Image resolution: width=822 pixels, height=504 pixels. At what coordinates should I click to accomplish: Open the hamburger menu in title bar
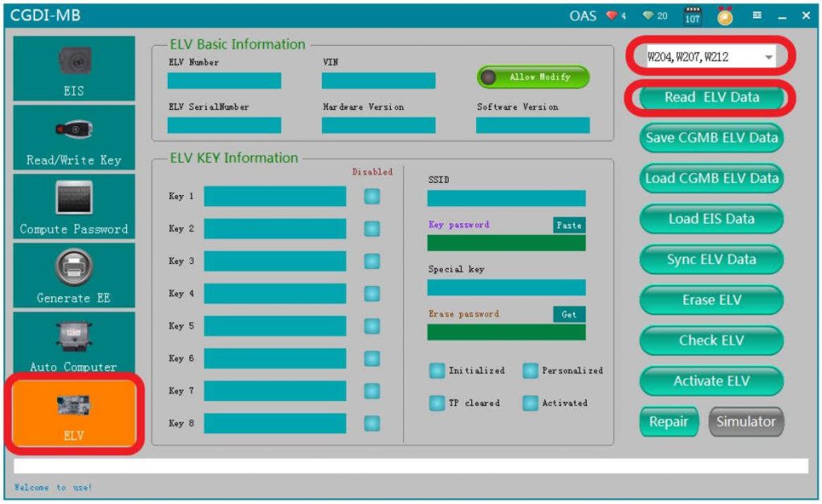tap(757, 15)
